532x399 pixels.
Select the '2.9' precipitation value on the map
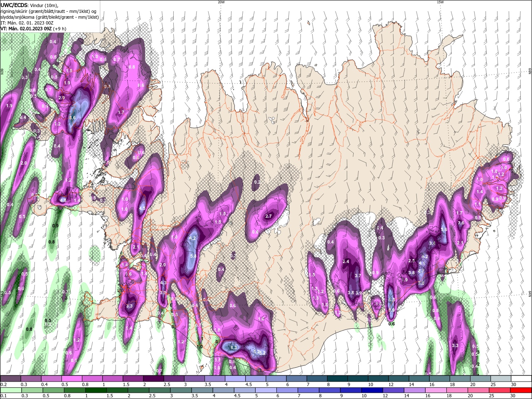(x=62, y=98)
